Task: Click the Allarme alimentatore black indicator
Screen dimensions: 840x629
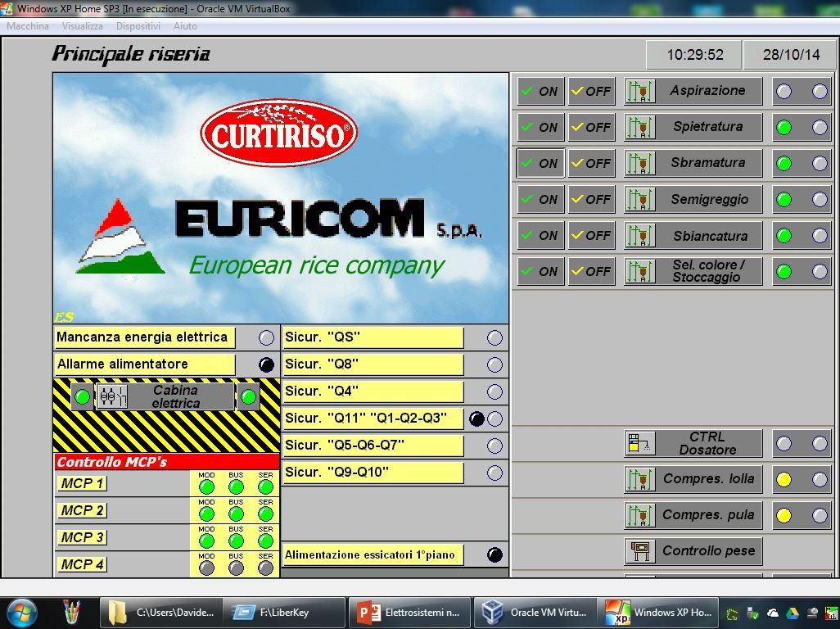Action: tap(266, 364)
